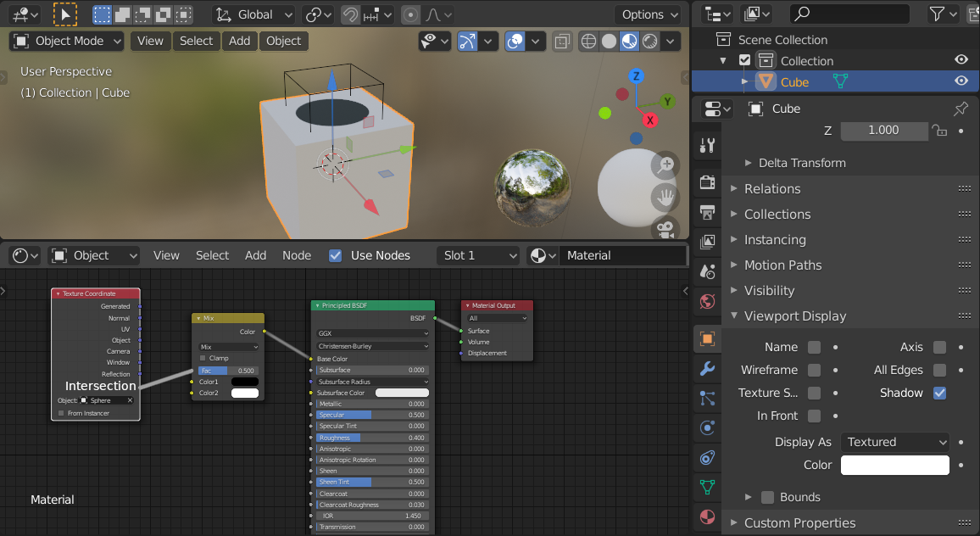Click the viewport display Color swatch
The height and width of the screenshot is (536, 980).
(895, 466)
